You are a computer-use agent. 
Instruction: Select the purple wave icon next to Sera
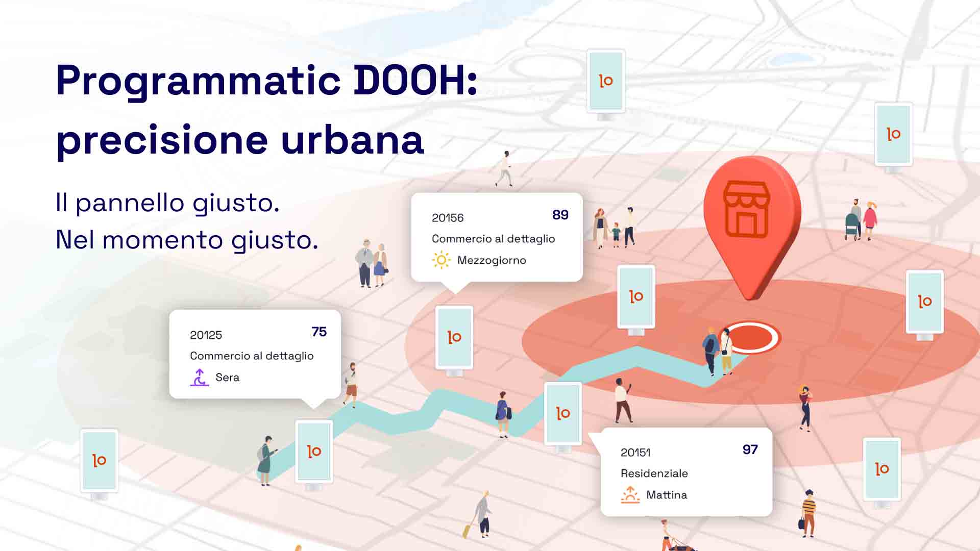tap(199, 378)
